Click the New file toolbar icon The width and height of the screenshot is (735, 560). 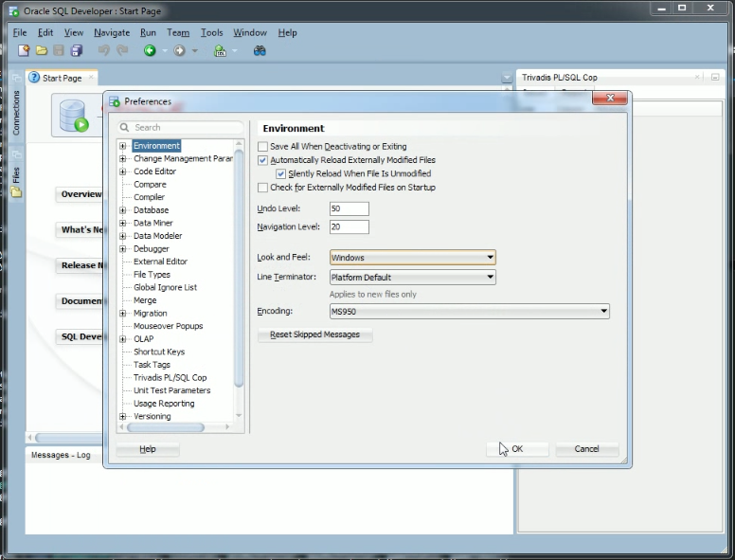[24, 50]
